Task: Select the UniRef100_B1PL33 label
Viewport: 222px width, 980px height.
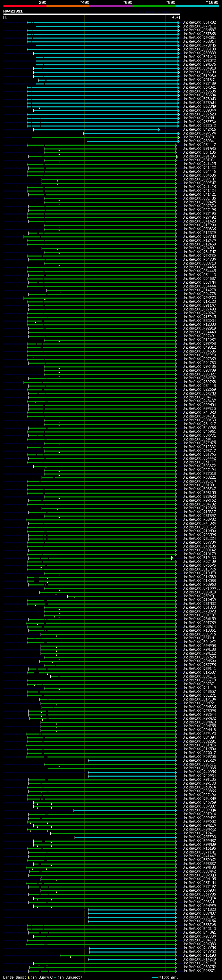Action: coord(199,558)
